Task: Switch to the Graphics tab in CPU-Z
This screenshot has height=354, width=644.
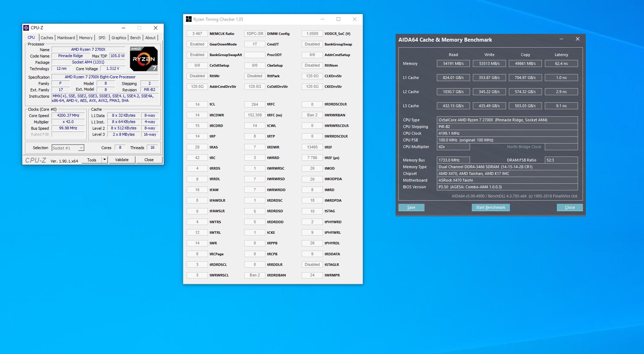Action: click(x=119, y=38)
